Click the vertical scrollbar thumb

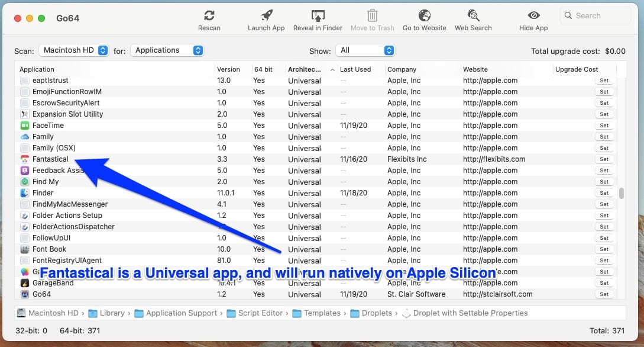(622, 193)
